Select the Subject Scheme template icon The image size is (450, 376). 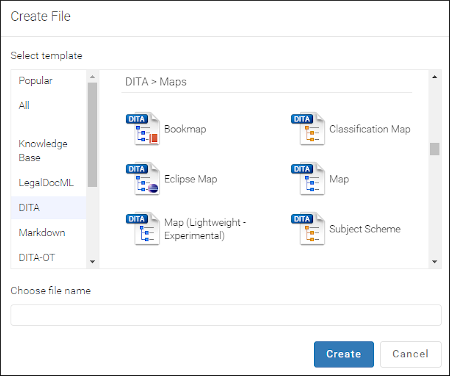pyautogui.click(x=308, y=229)
